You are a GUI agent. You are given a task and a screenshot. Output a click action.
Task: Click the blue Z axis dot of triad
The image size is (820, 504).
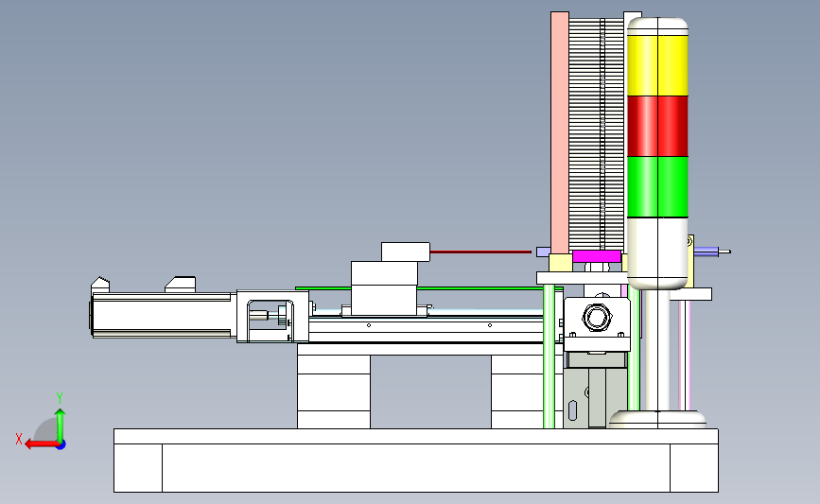pyautogui.click(x=61, y=445)
